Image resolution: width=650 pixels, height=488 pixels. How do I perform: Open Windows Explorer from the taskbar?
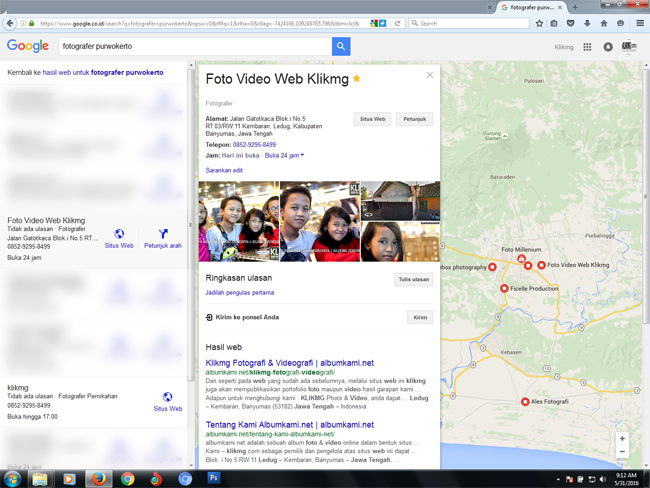pyautogui.click(x=40, y=479)
